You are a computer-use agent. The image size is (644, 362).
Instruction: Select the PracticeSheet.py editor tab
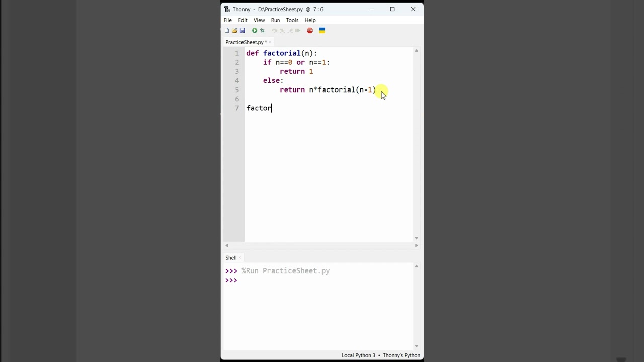pyautogui.click(x=246, y=42)
